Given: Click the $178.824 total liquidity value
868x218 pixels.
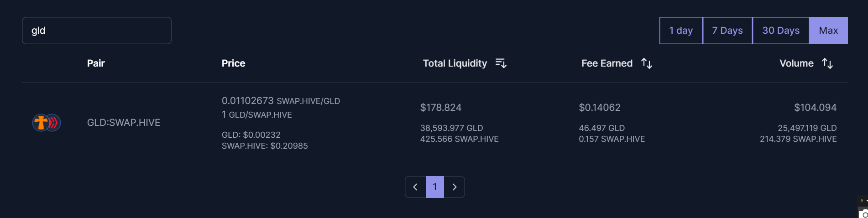Looking at the screenshot, I should point(441,108).
